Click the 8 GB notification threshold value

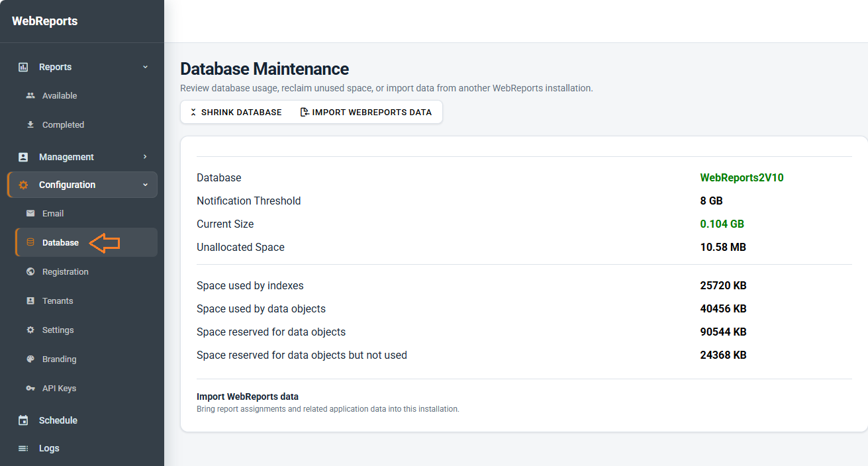click(x=711, y=201)
